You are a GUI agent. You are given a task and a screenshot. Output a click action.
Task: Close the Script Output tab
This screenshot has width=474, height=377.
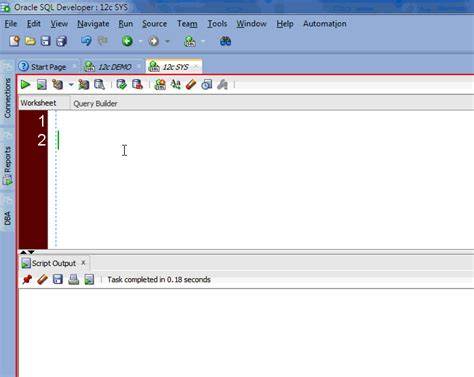click(83, 263)
